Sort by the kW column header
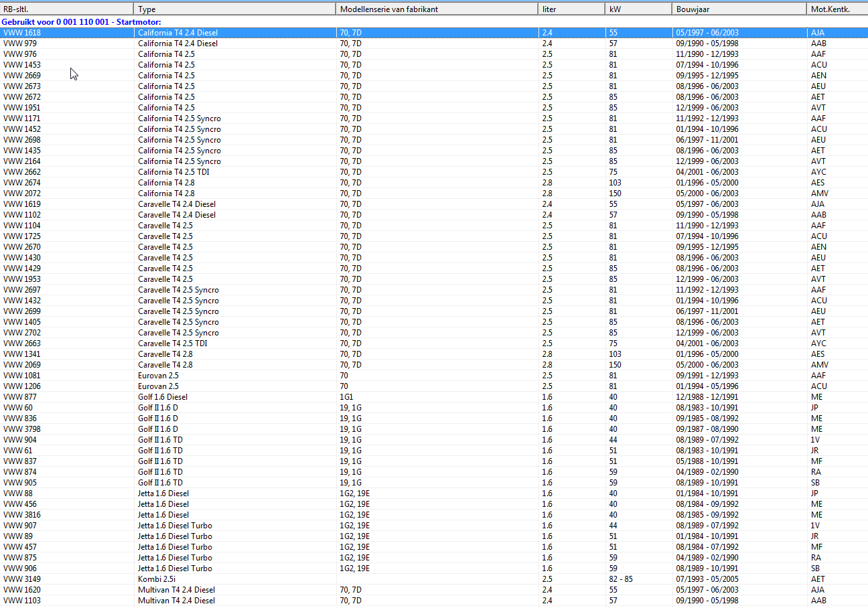 click(639, 9)
